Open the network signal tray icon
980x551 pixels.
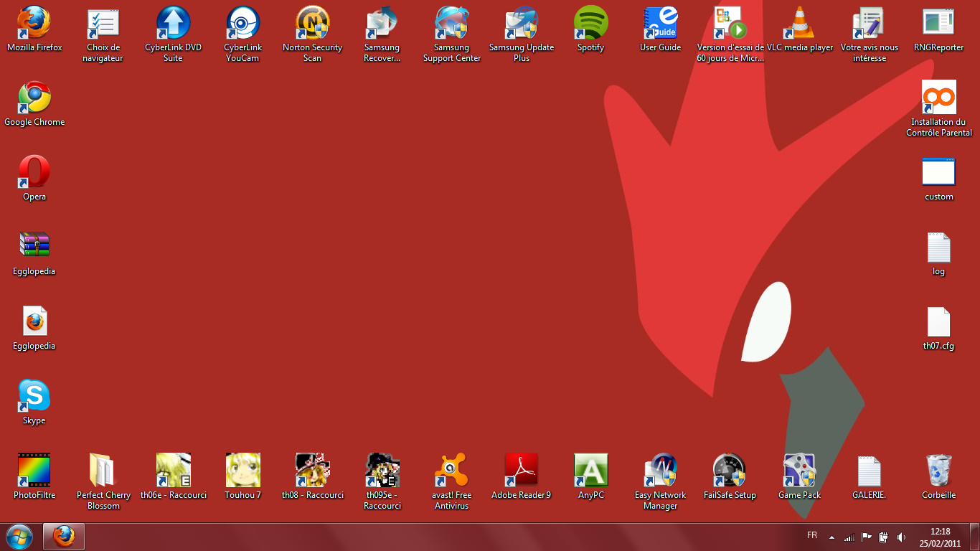click(849, 537)
